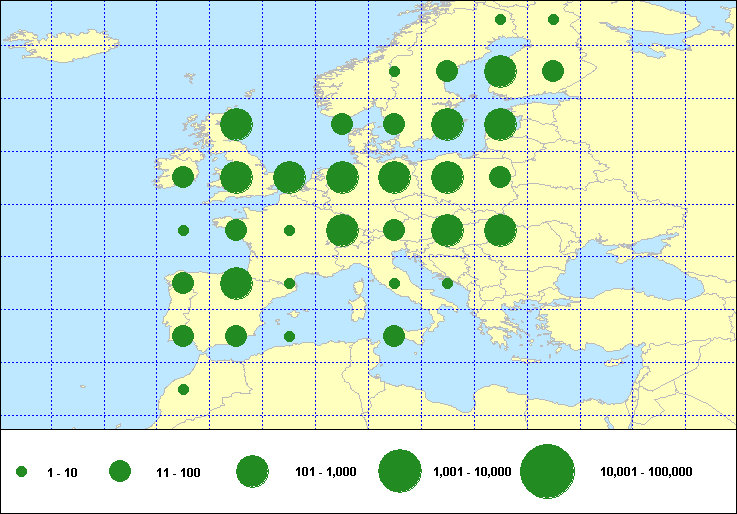Image resolution: width=737 pixels, height=514 pixels.
Task: Select the 1,001 - 10,000 legend circle
Action: click(399, 472)
